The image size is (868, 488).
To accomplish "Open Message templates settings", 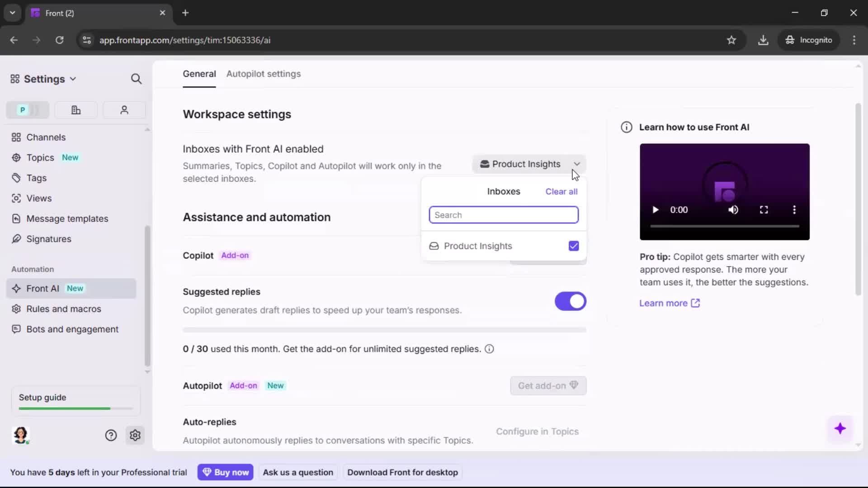I will [x=67, y=218].
